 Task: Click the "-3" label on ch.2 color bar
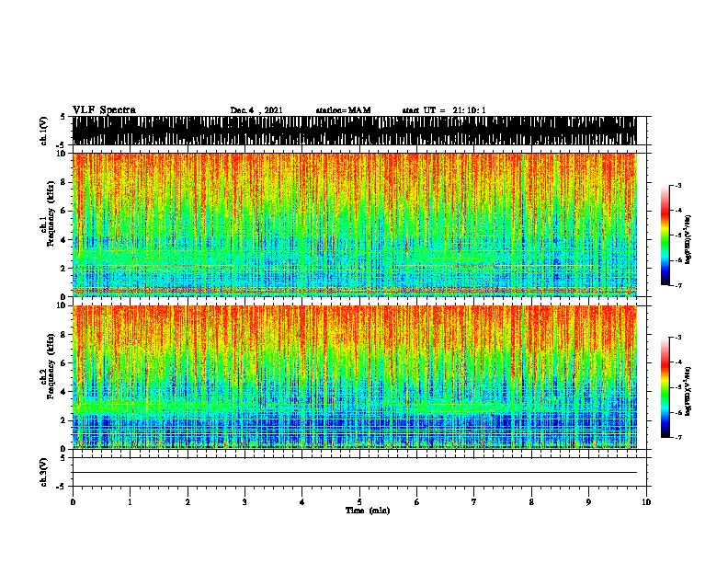tap(678, 338)
